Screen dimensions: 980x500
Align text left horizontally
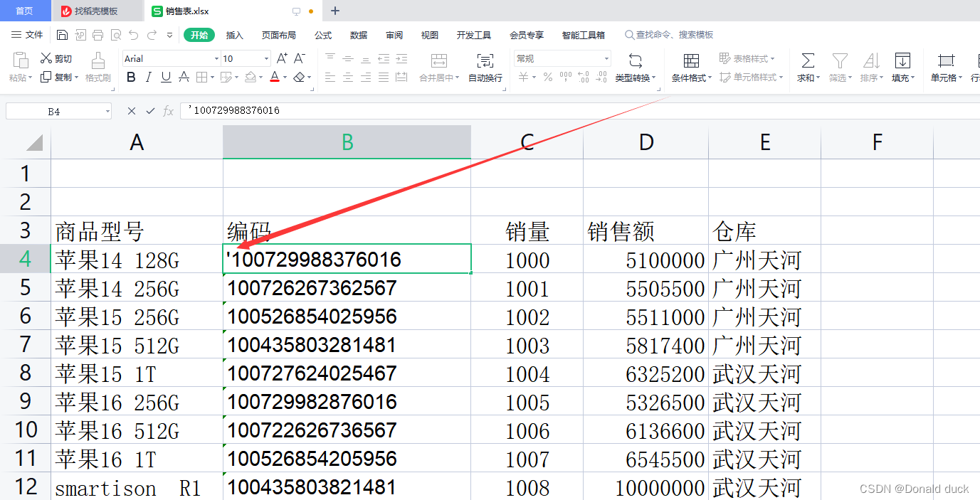[330, 78]
